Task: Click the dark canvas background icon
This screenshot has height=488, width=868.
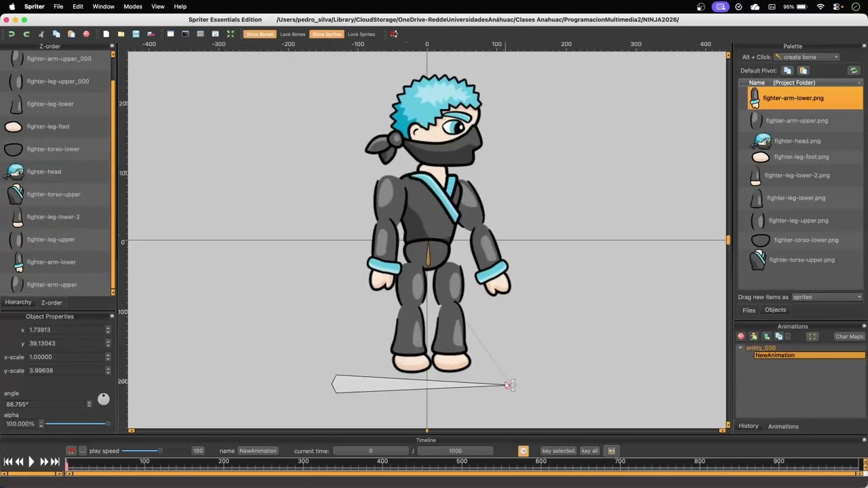Action: click(185, 34)
